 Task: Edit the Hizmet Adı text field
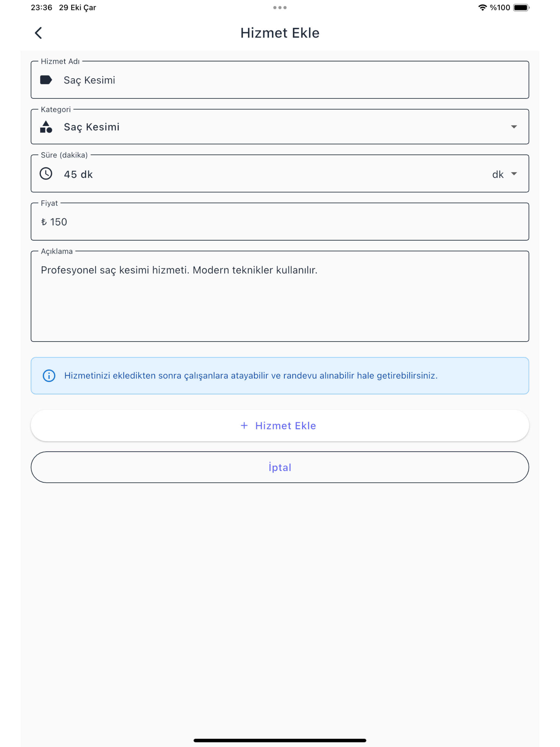[280, 80]
